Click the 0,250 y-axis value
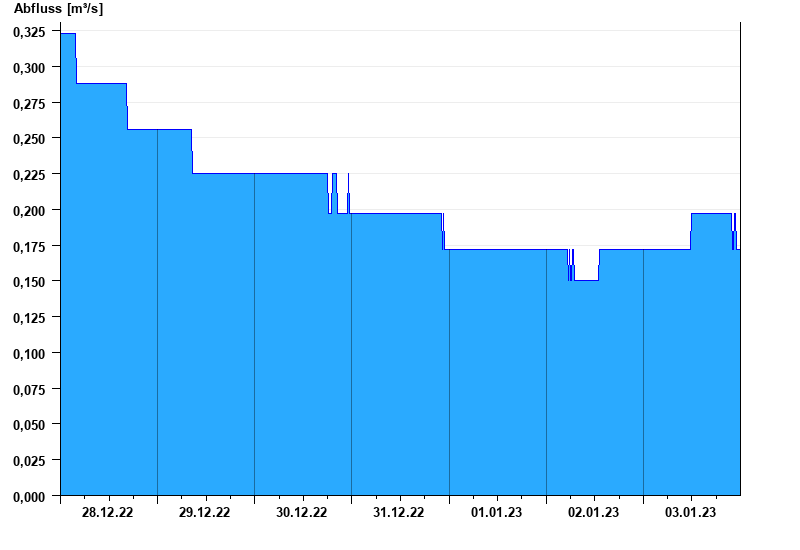The image size is (800, 550). pyautogui.click(x=29, y=139)
